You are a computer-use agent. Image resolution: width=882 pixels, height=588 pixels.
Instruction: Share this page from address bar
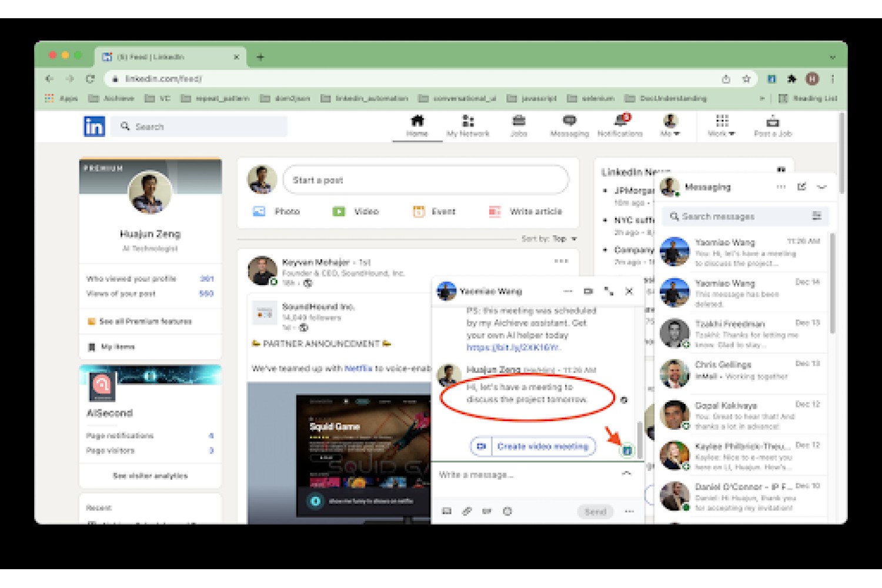coord(726,79)
